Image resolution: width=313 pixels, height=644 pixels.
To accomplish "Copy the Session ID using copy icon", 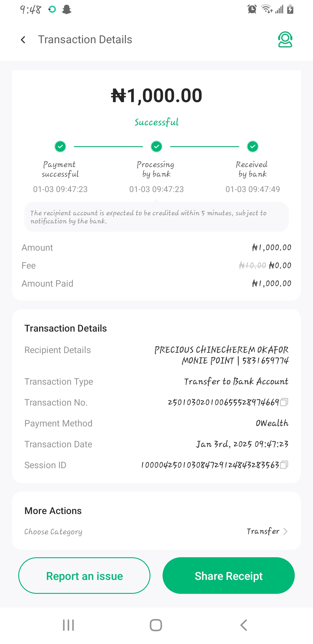I will (x=284, y=465).
